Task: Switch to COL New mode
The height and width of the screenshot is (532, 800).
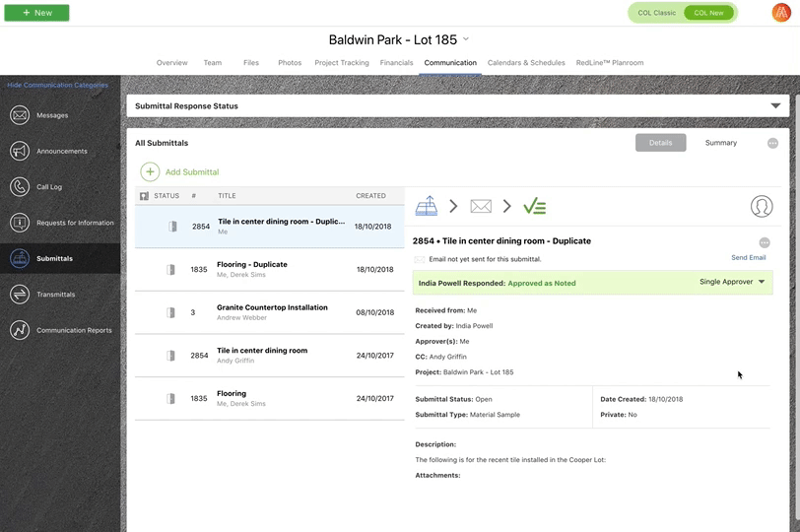Action: click(708, 13)
